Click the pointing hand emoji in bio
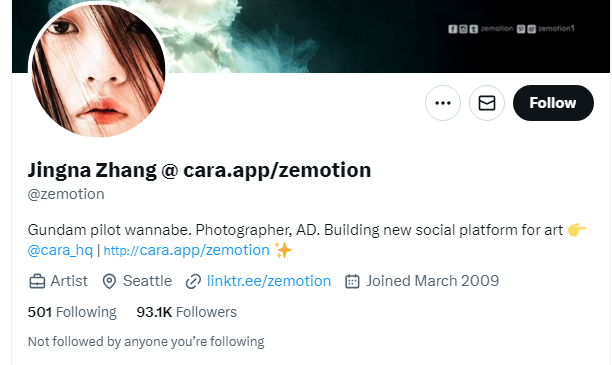Image resolution: width=612 pixels, height=365 pixels. (x=576, y=230)
